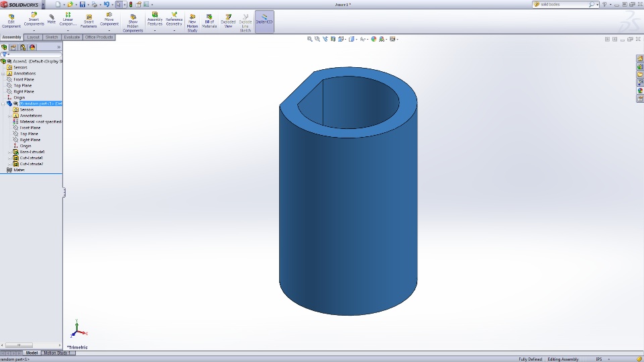Click the Open file icon

pyautogui.click(x=70, y=5)
